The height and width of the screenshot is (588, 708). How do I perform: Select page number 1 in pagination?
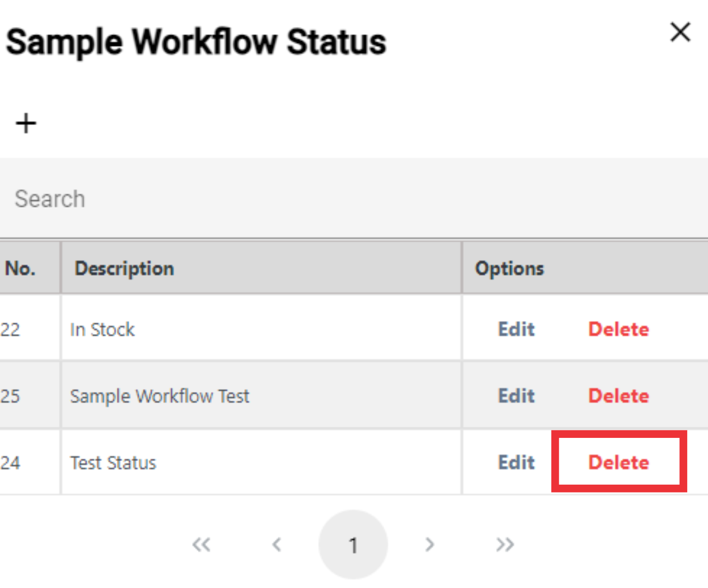coord(353,545)
